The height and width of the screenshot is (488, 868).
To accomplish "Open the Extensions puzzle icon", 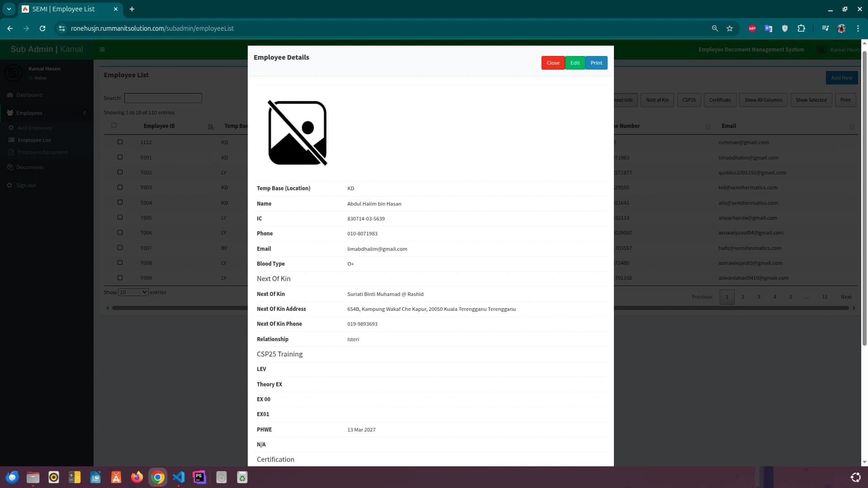I will (801, 28).
